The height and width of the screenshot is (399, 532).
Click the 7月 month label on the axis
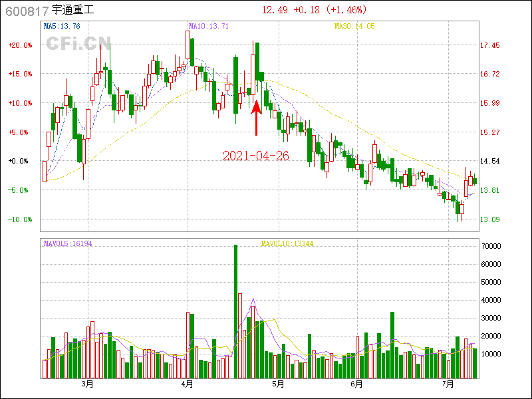(448, 384)
